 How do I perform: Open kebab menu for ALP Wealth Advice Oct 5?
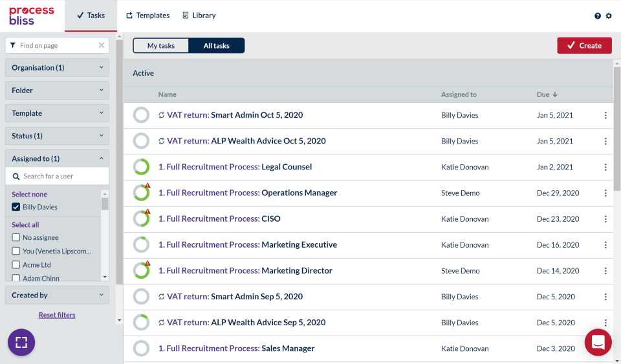[605, 141]
